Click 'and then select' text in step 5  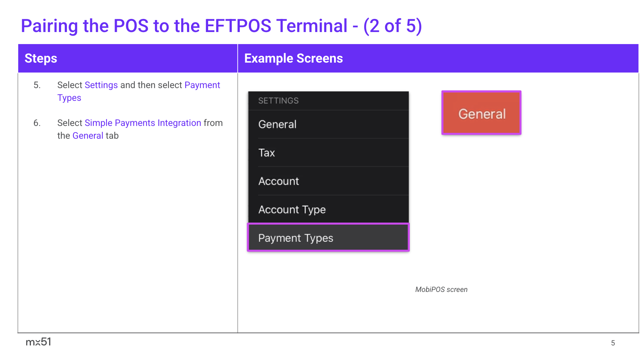point(151,85)
